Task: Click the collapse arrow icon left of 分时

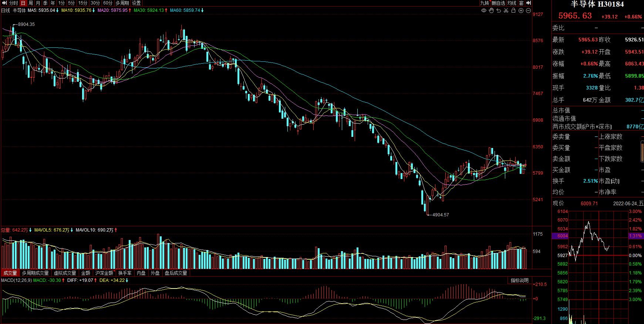Action: click(x=4, y=3)
